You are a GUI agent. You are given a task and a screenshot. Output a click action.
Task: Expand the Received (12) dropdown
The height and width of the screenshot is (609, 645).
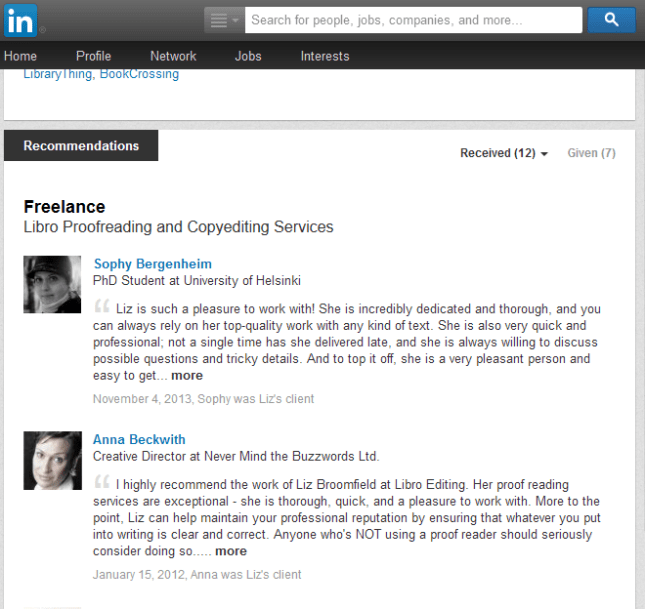point(504,153)
